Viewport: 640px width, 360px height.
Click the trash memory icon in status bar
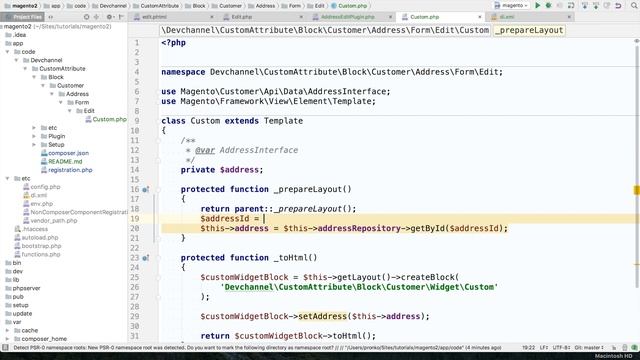[x=624, y=348]
